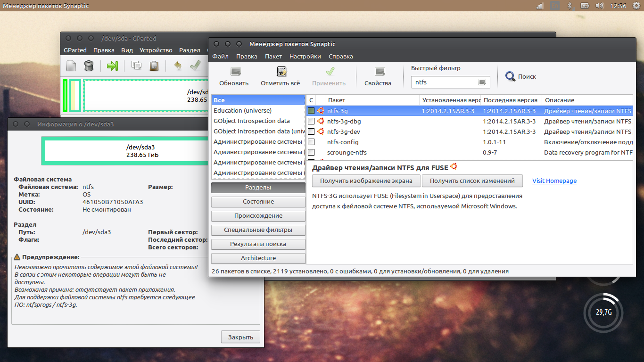Click Получить список изменений button
This screenshot has width=644, height=362.
[472, 181]
